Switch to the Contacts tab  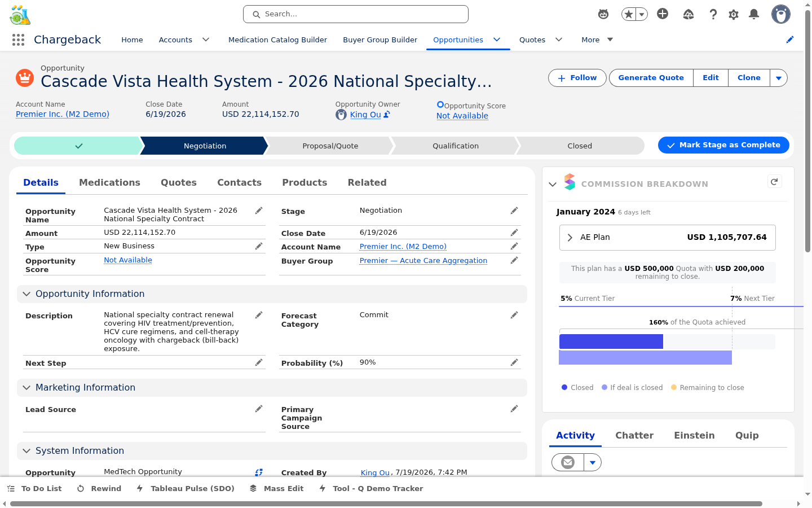pos(240,182)
